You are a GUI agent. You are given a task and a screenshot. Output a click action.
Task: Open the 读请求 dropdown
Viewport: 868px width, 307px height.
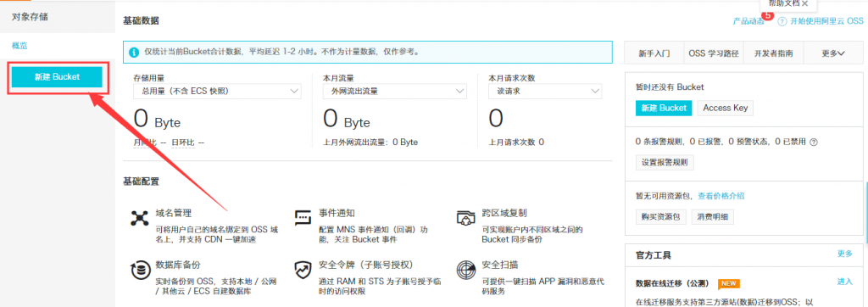[x=545, y=92]
